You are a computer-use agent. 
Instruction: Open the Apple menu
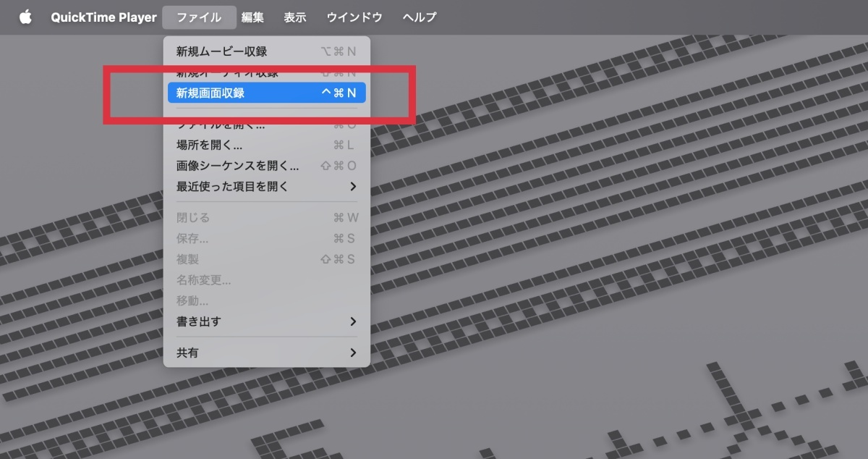25,17
